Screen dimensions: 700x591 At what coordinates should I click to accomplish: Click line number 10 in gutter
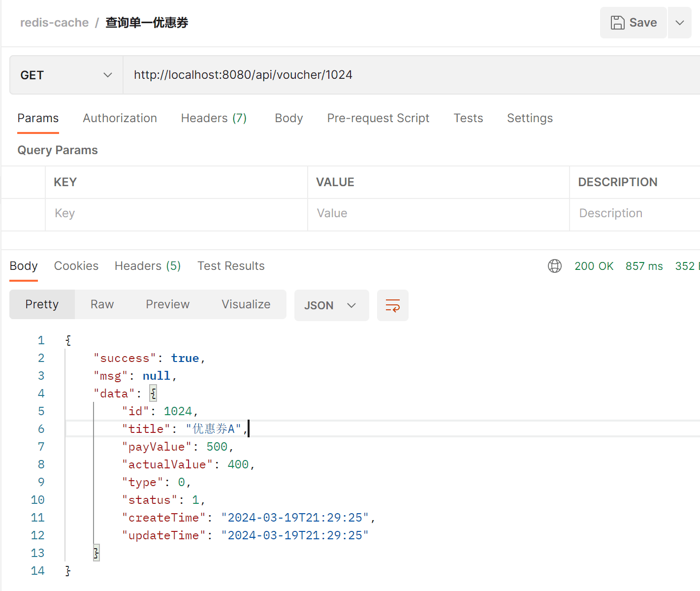coord(37,500)
